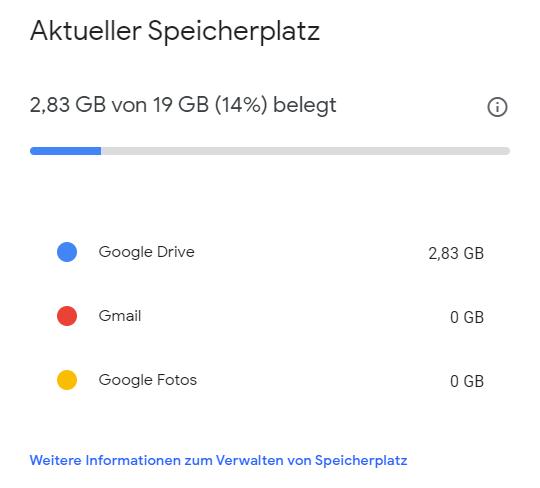The image size is (540, 488).
Task: Click the word Speicherplatz in the bottom link
Action: [361, 461]
